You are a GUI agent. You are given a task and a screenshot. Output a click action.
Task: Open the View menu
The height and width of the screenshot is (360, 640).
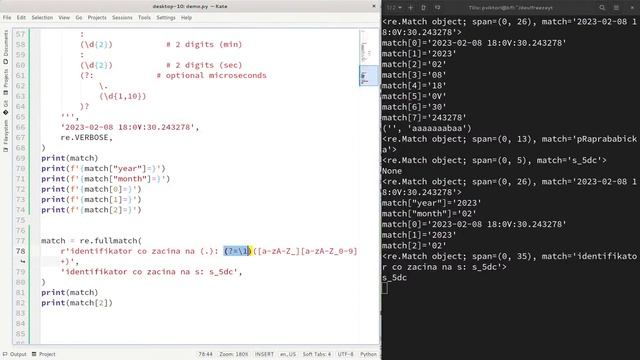pos(64,18)
